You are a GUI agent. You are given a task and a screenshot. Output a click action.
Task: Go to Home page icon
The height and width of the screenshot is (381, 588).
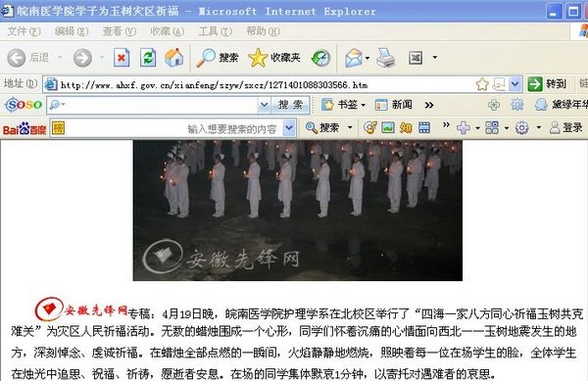[174, 58]
